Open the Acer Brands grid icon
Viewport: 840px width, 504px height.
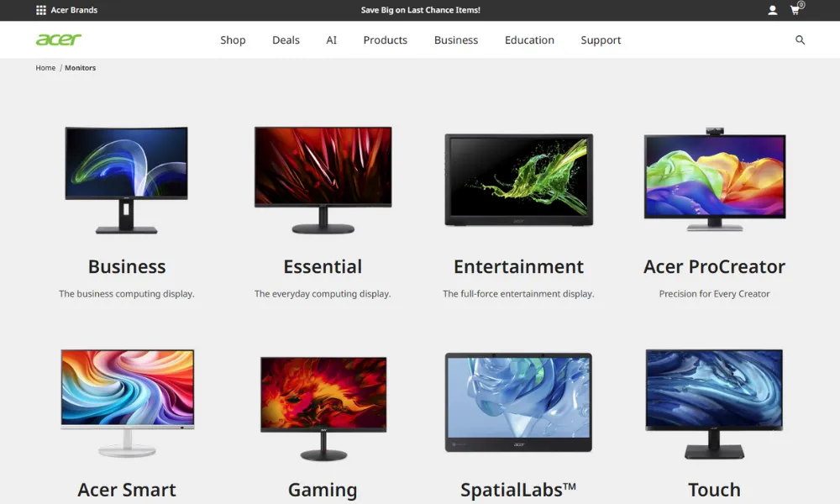pos(41,10)
